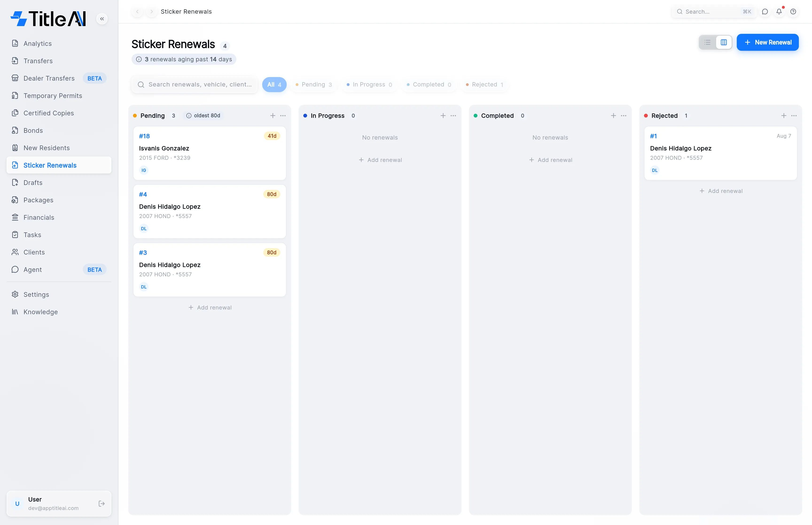This screenshot has height=525, width=812.
Task: Click Add renewal under In Progress
Action: [x=380, y=160]
